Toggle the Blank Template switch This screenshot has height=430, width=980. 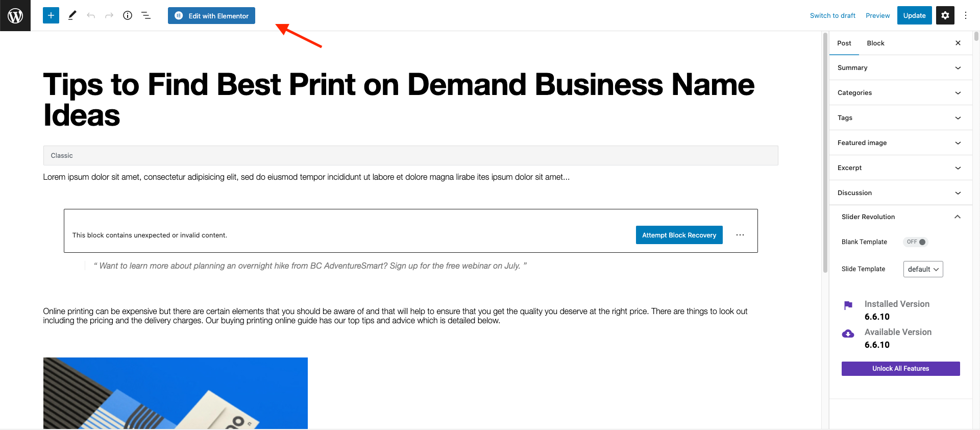point(916,242)
